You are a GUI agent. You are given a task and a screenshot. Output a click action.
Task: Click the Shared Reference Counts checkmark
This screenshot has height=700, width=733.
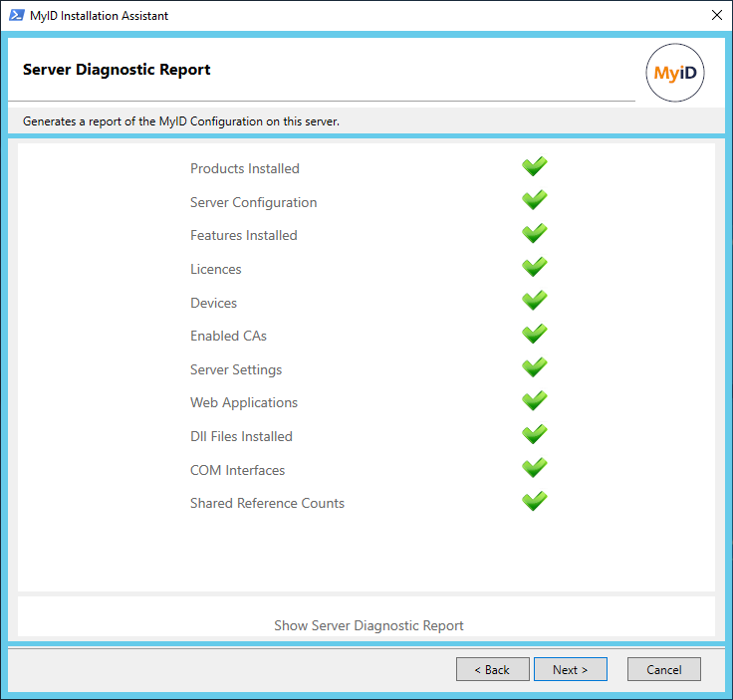coord(535,502)
